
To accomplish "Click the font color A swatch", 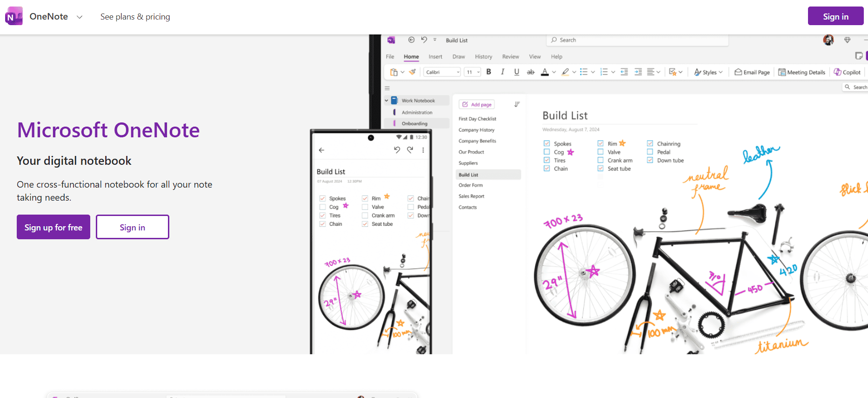I will [x=545, y=72].
